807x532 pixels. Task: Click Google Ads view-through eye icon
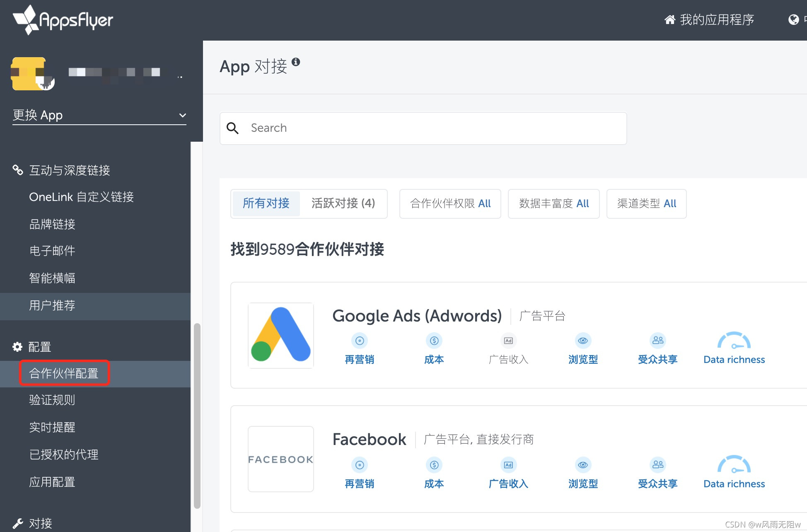point(583,341)
